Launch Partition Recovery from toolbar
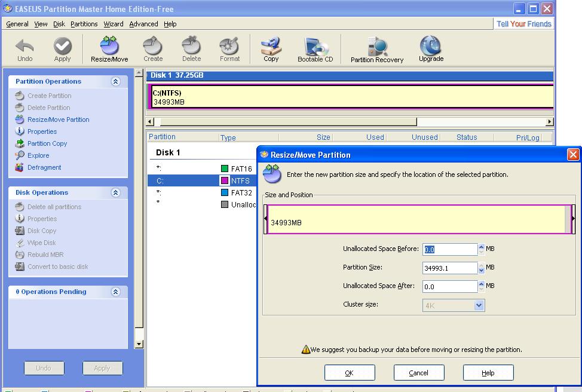 pyautogui.click(x=376, y=50)
